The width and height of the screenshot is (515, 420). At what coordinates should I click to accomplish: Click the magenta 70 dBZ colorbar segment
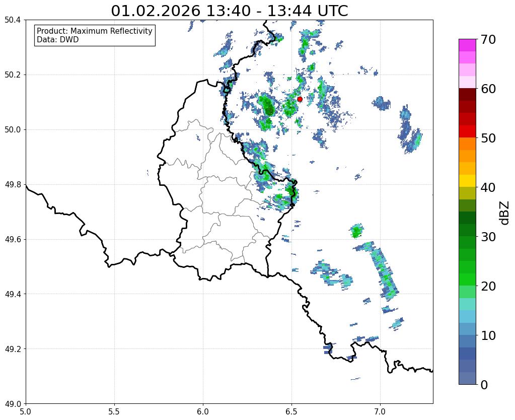click(467, 45)
